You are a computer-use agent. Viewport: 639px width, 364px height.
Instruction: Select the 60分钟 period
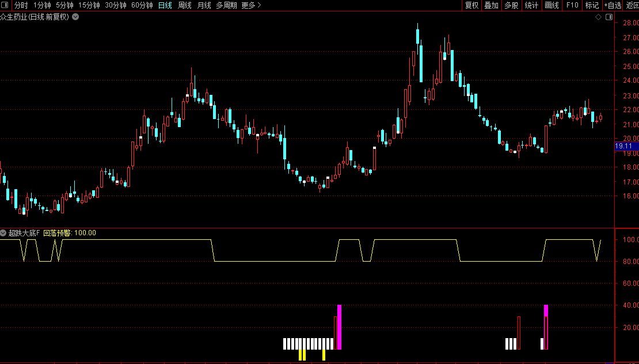point(142,5)
